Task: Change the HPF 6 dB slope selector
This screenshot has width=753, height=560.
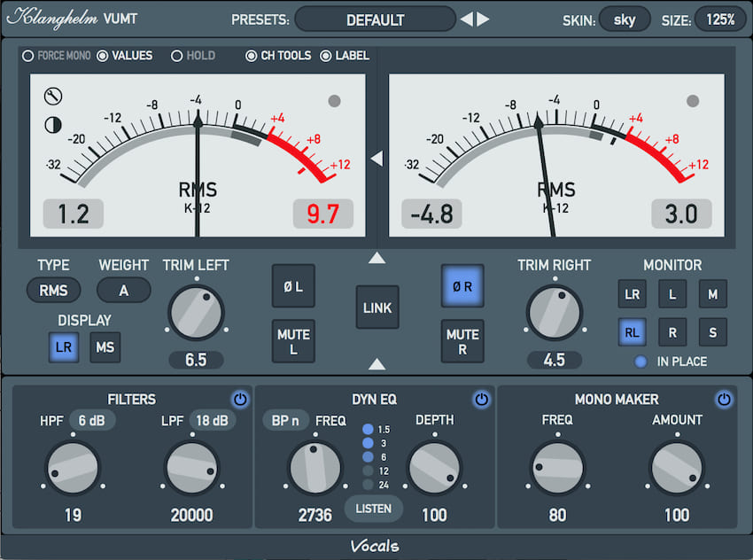Action: 92,421
